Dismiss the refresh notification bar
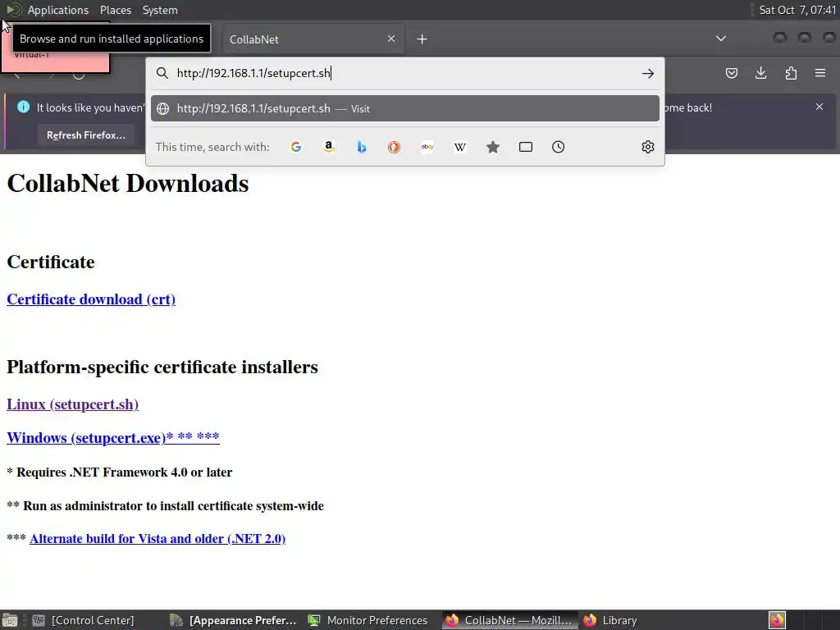 click(819, 107)
